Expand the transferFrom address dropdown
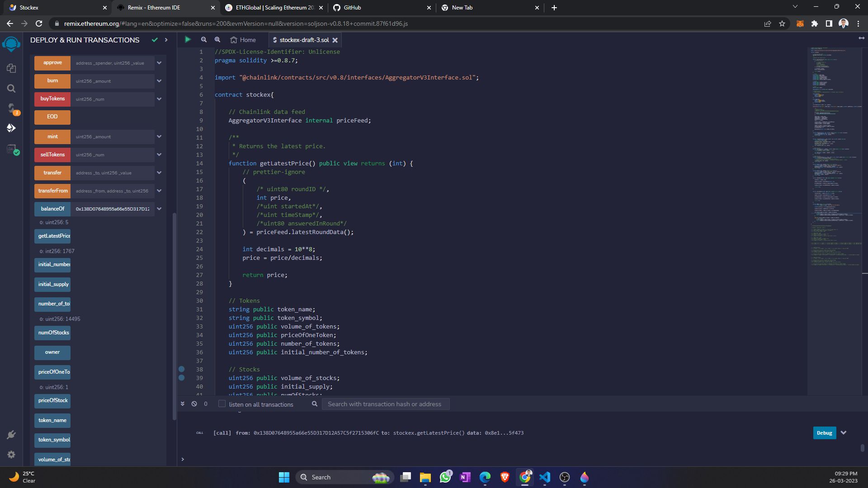The image size is (868, 488). click(159, 191)
